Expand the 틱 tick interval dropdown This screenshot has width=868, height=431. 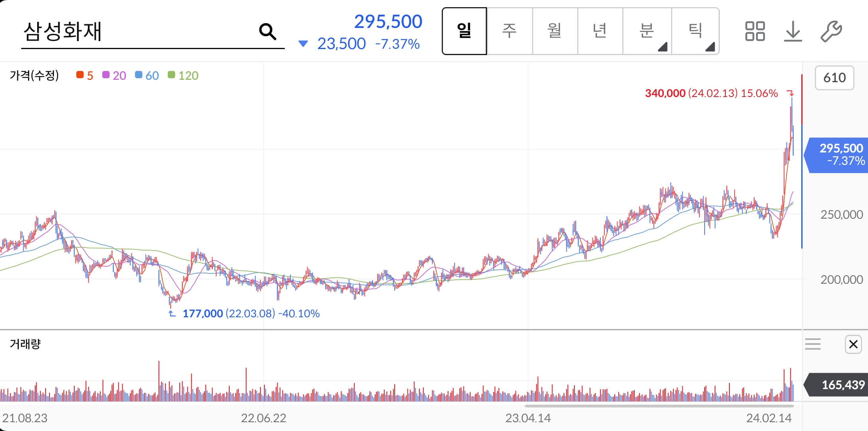pyautogui.click(x=710, y=47)
